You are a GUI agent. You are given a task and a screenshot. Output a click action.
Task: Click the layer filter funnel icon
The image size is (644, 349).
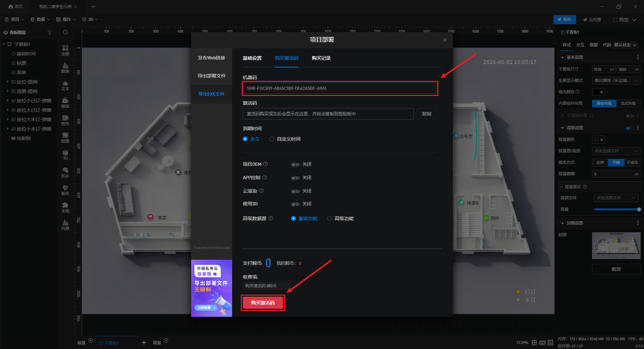click(50, 33)
